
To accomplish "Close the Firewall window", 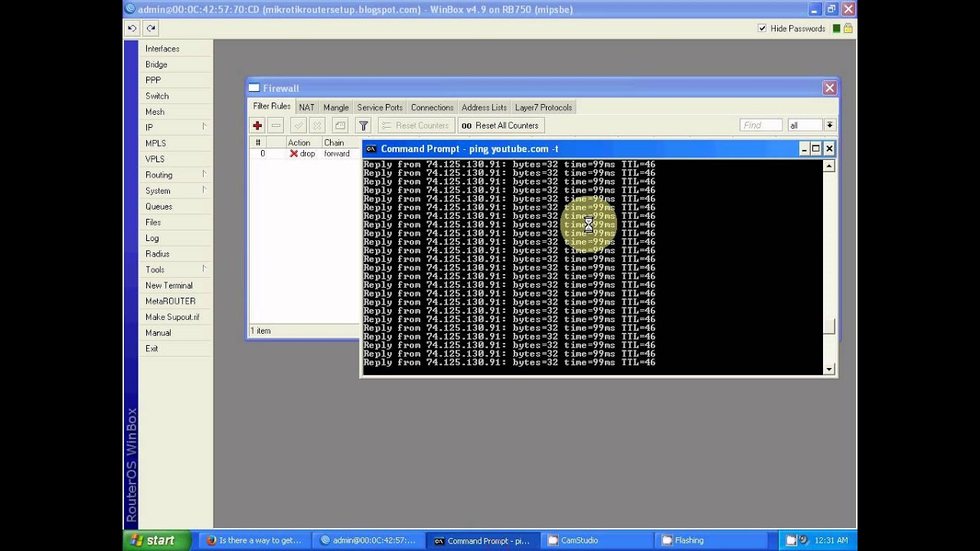I will tap(829, 88).
